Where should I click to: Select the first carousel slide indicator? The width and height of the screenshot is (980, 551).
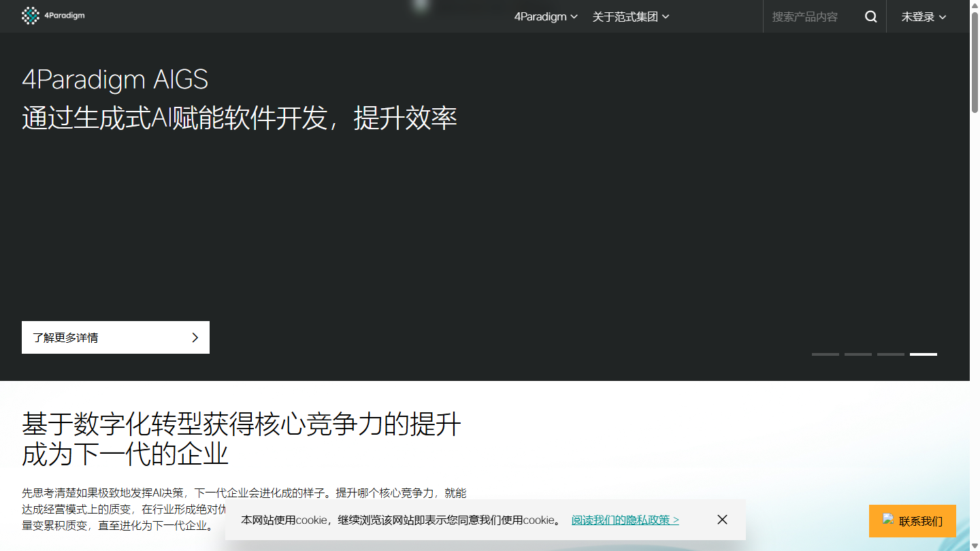(x=826, y=354)
